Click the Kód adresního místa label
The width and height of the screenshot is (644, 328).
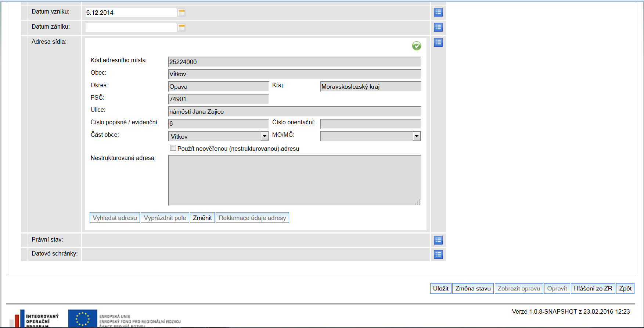(x=119, y=60)
